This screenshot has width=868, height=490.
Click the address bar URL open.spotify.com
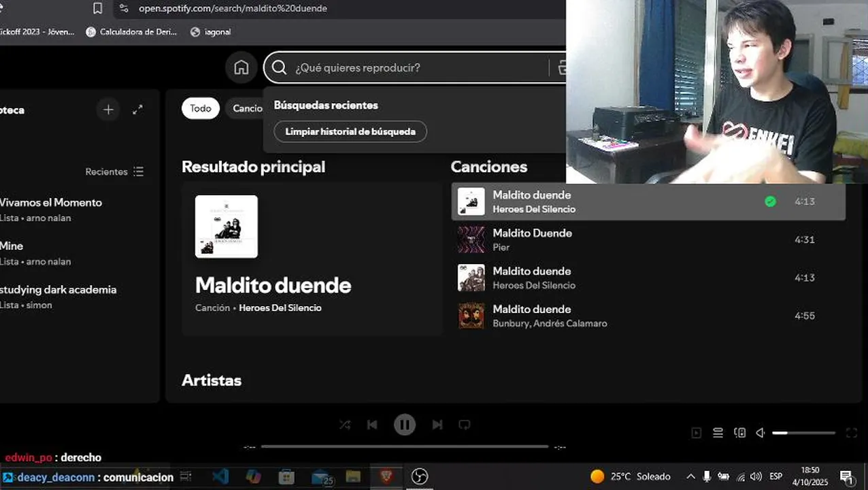click(233, 8)
